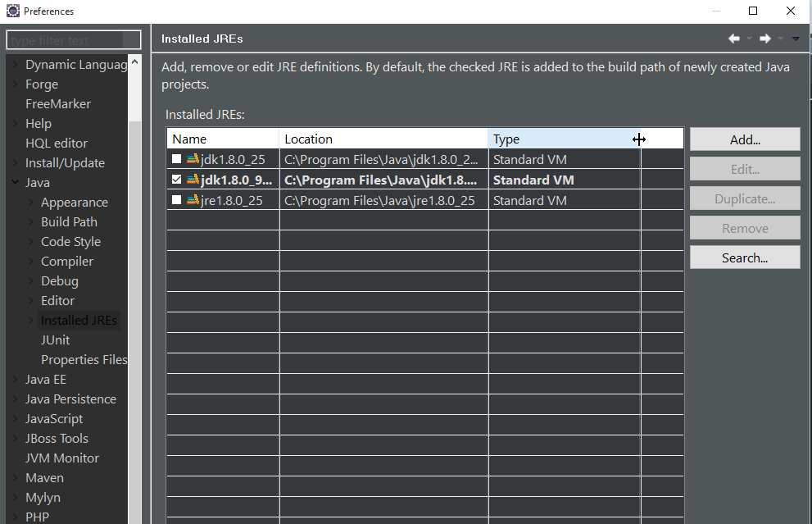Expand the Code Style node

[30, 242]
